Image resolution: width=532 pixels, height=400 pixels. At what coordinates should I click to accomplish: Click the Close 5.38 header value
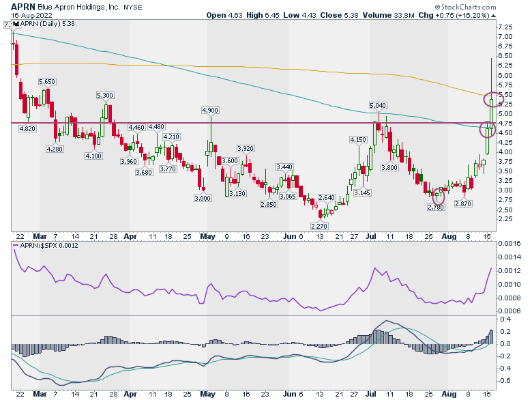pos(339,15)
